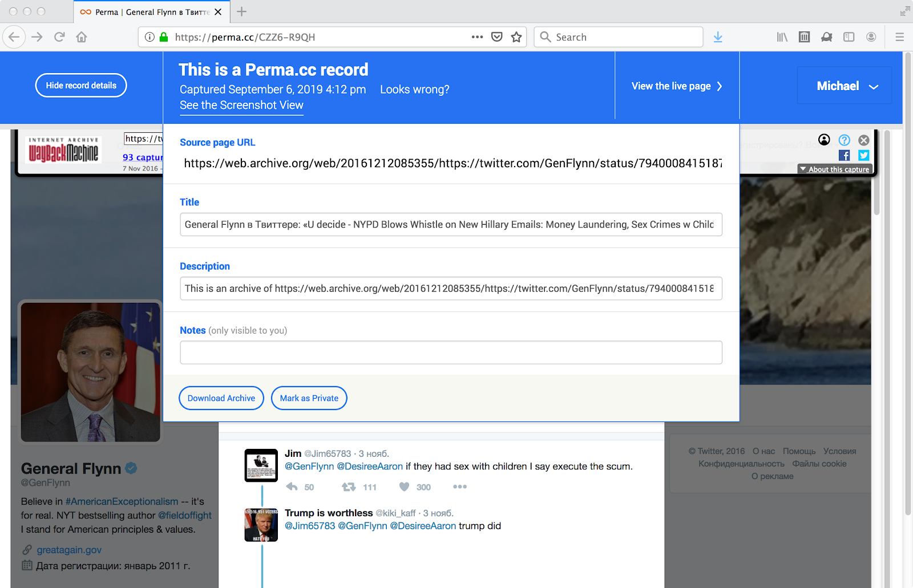Open the Firefox account avatar icon
This screenshot has height=588, width=913.
coord(871,37)
